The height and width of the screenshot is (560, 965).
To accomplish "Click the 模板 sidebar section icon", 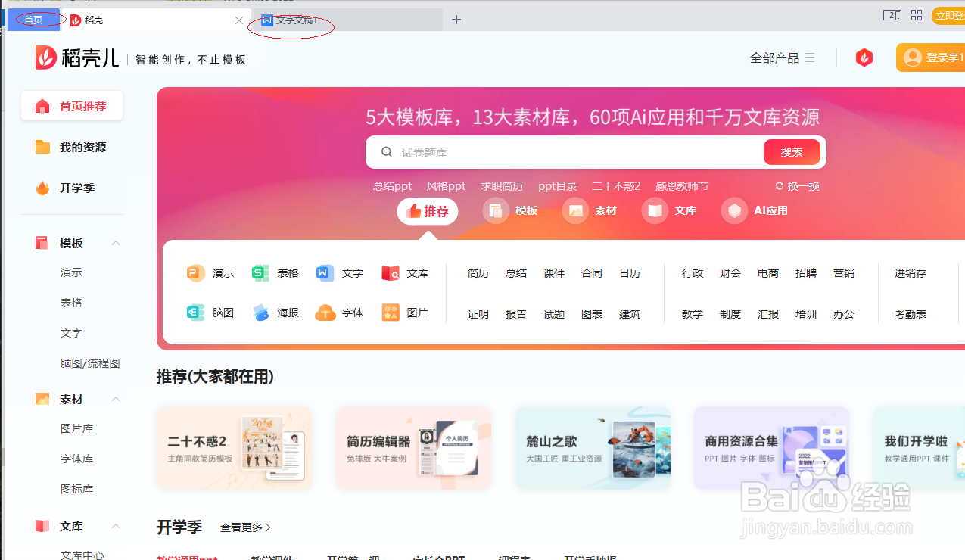I will pos(42,243).
